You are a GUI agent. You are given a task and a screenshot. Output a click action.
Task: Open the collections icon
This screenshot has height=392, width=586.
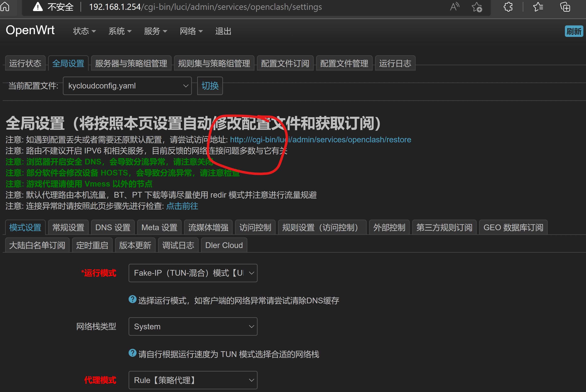point(565,7)
